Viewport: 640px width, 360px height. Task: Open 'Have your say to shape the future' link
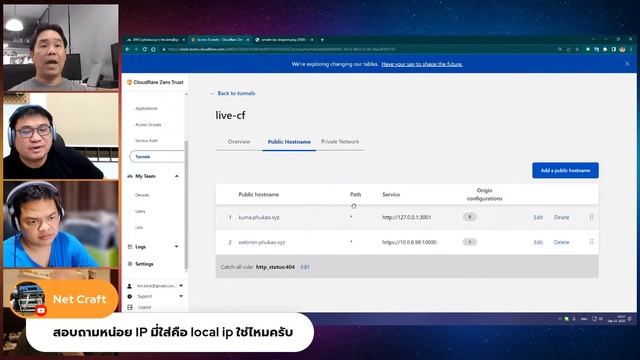point(422,64)
